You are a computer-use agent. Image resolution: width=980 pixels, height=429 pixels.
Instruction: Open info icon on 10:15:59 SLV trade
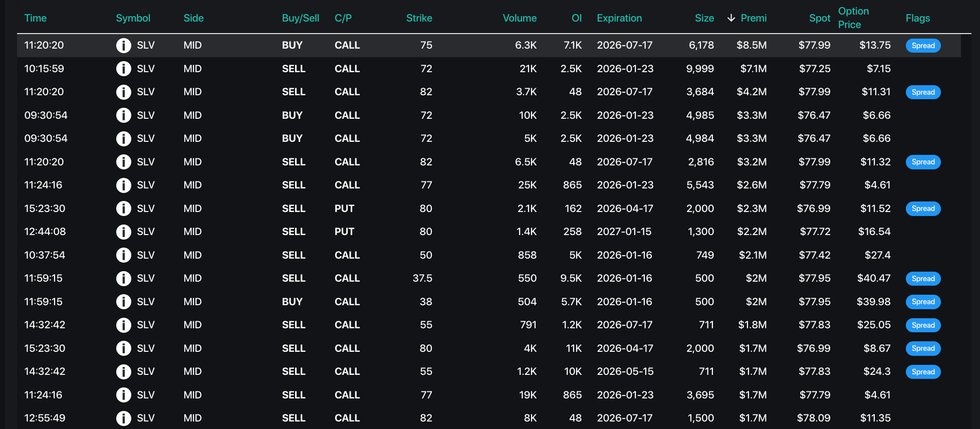pyautogui.click(x=123, y=69)
